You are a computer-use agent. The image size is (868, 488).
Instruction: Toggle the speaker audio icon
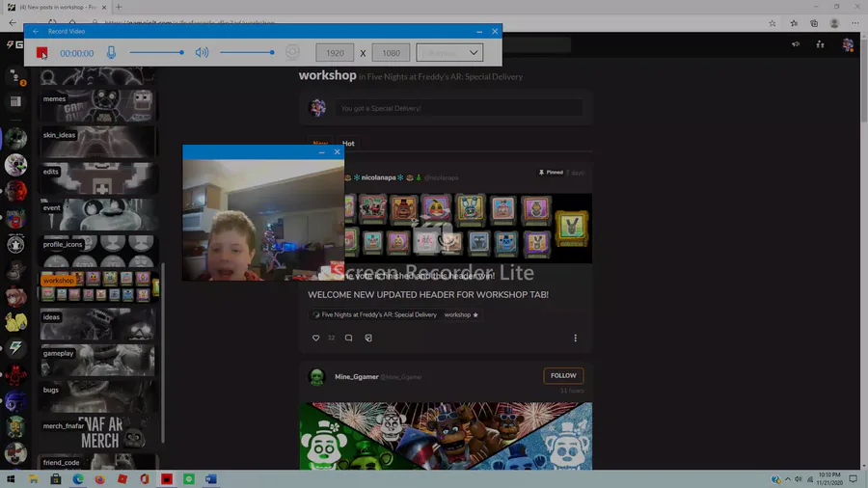coord(202,53)
